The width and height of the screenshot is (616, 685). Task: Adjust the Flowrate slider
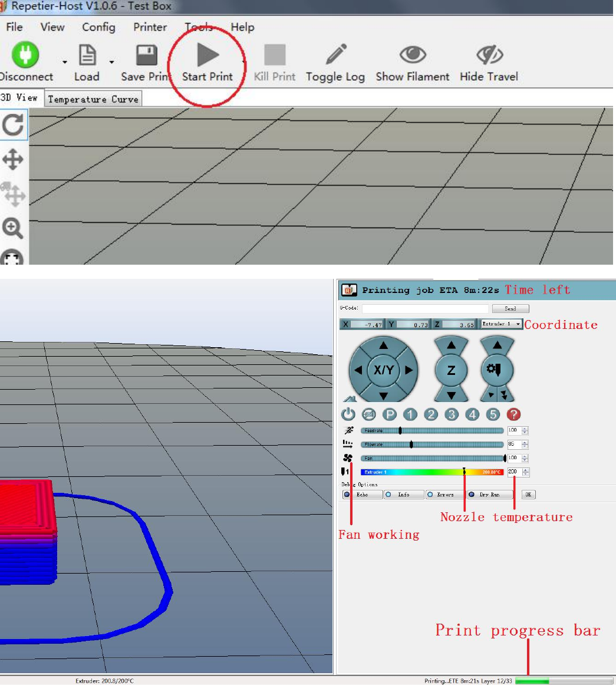pos(432,444)
